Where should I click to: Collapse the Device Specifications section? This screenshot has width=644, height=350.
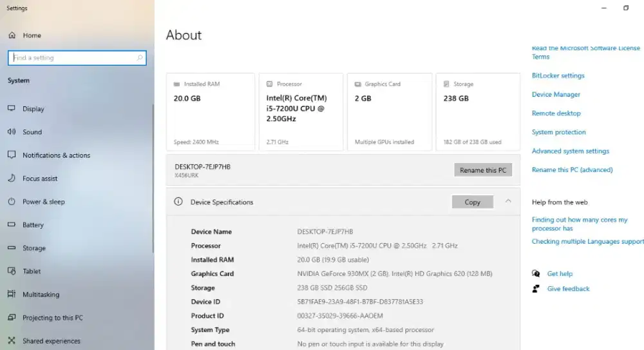(x=508, y=201)
